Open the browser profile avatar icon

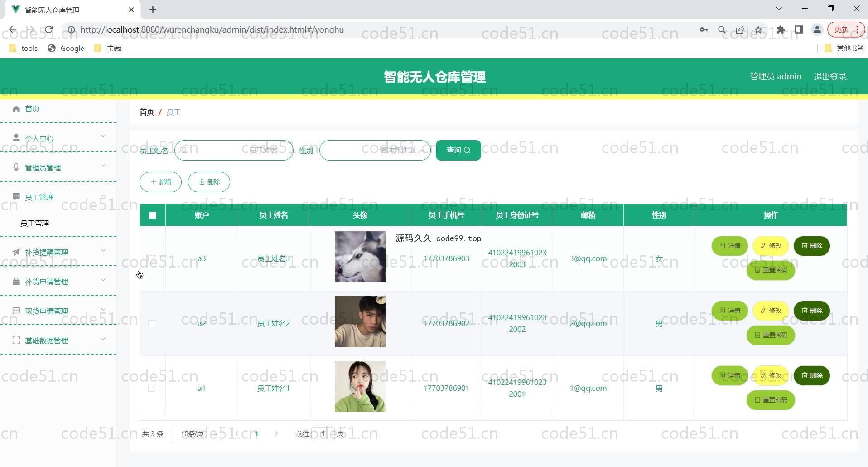coord(817,30)
